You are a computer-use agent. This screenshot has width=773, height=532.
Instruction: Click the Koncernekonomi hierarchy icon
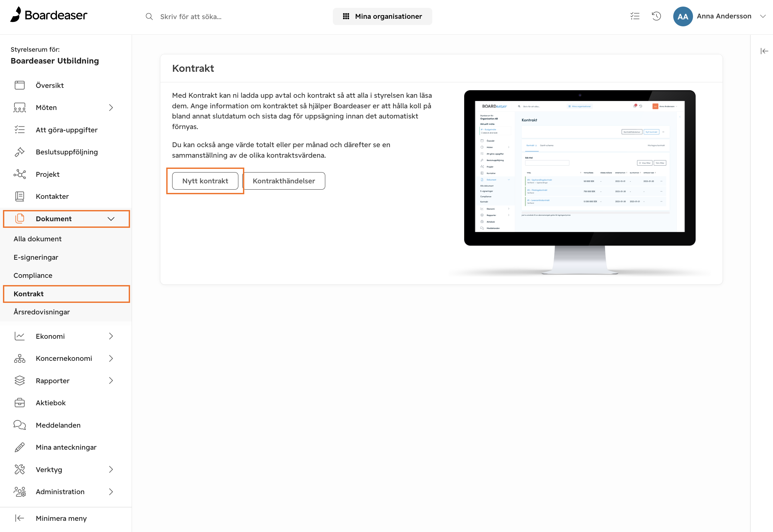(x=20, y=359)
